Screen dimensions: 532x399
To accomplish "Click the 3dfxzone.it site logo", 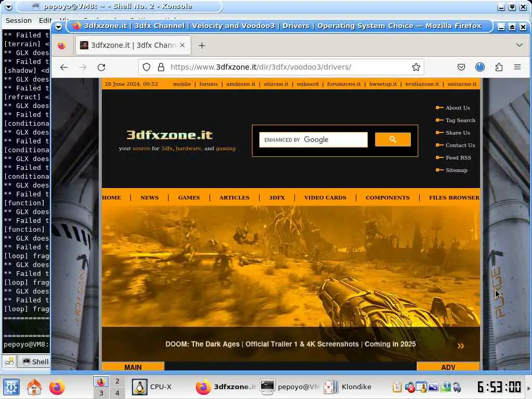I will pos(170,135).
